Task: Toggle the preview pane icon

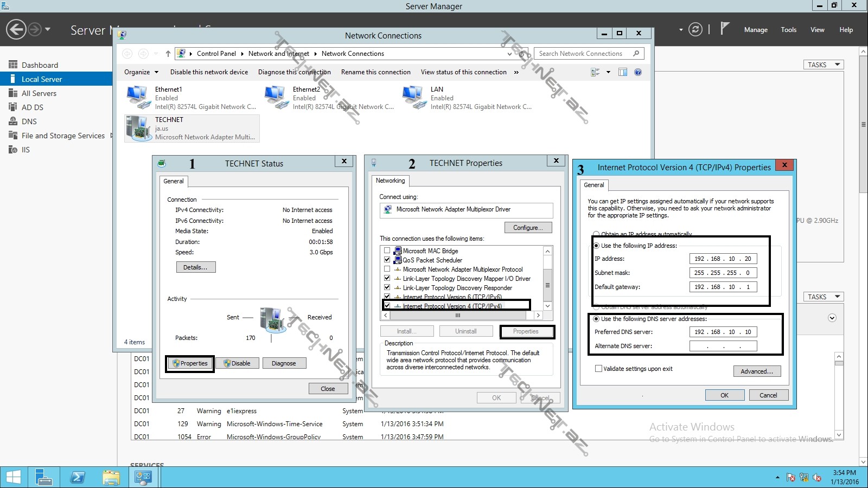Action: click(623, 72)
